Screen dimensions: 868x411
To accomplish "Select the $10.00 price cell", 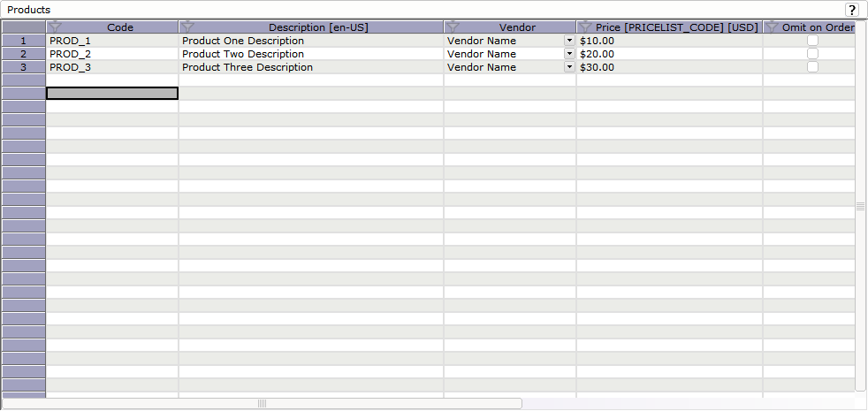I will click(670, 41).
